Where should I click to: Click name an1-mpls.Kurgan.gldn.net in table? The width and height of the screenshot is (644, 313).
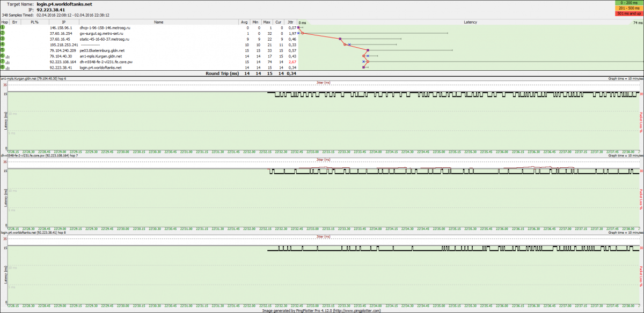pyautogui.click(x=100, y=56)
